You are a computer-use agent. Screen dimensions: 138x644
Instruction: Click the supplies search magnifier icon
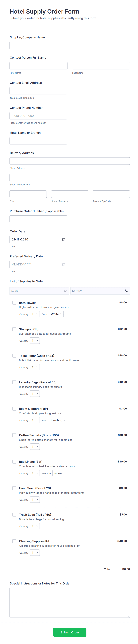coord(65,291)
